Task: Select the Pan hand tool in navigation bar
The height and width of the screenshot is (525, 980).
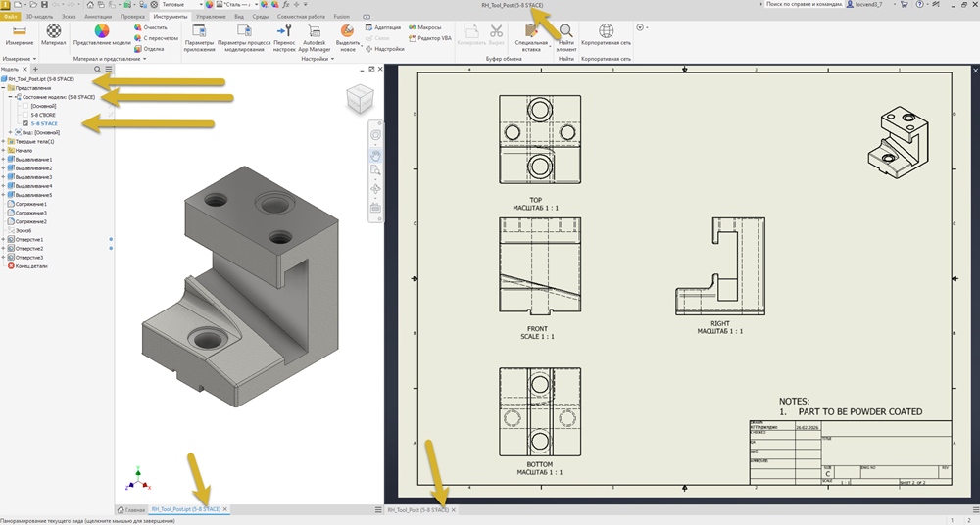Action: coord(375,155)
